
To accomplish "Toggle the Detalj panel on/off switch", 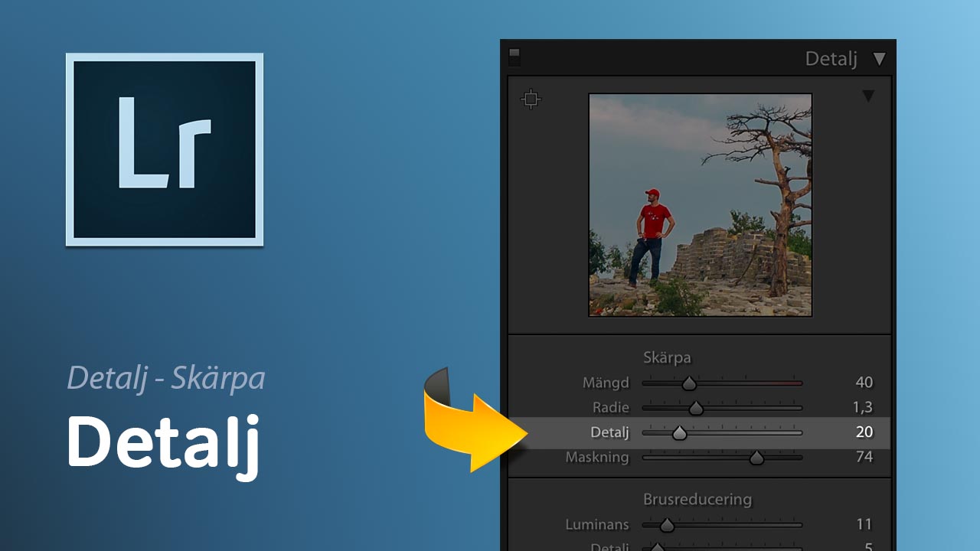I will (x=514, y=57).
